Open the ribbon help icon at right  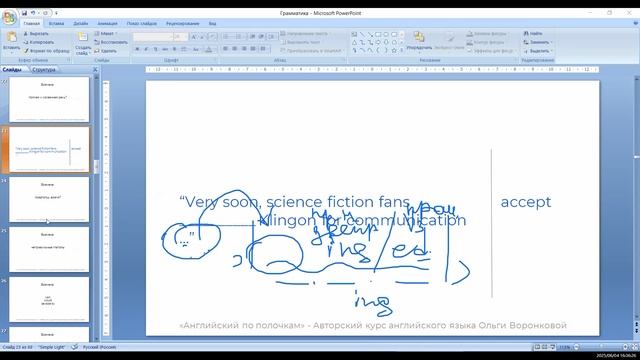[x=635, y=24]
